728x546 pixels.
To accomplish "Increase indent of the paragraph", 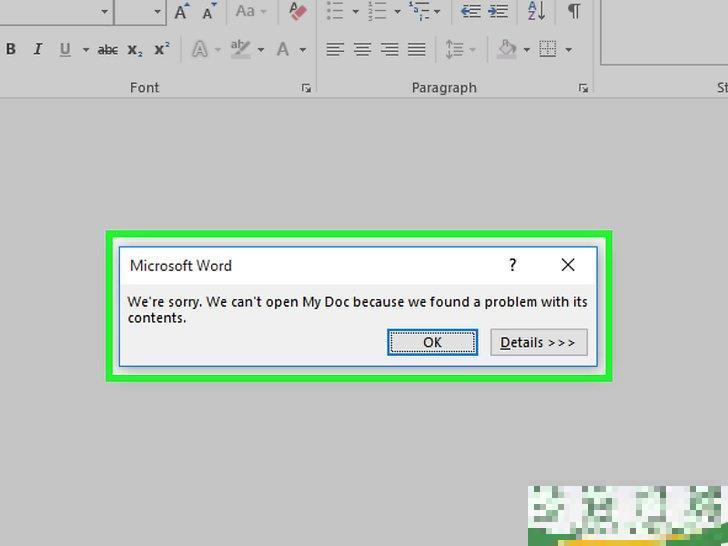I will click(497, 12).
